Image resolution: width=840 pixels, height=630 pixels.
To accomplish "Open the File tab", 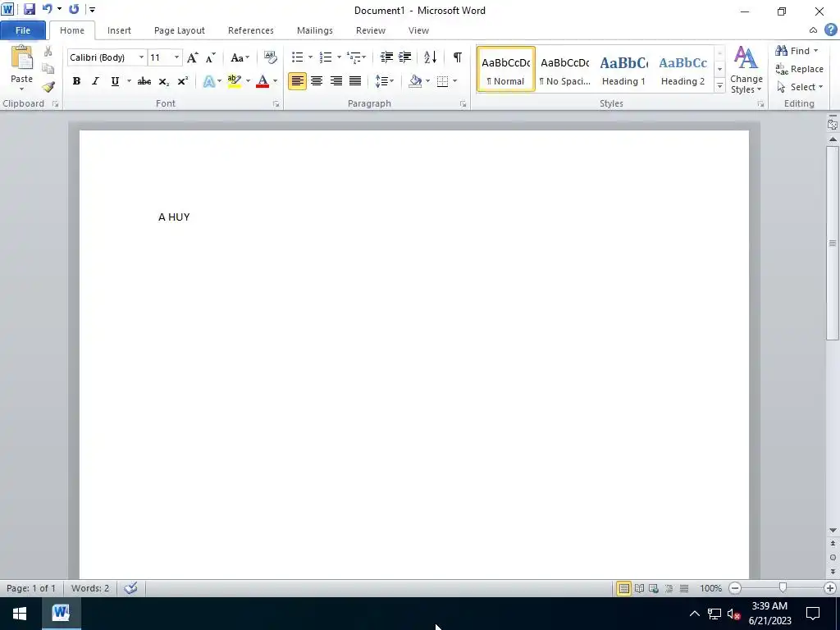I will (x=22, y=30).
